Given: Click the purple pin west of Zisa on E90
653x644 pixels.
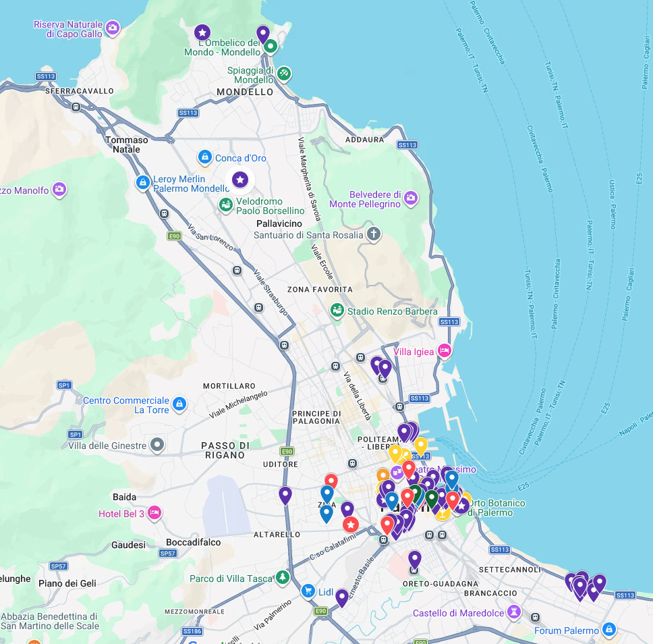Looking at the screenshot, I should coord(285,495).
